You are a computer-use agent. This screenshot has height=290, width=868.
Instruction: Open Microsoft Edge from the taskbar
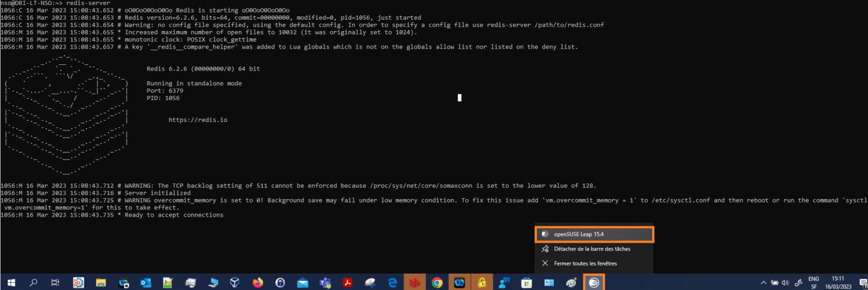click(x=392, y=283)
